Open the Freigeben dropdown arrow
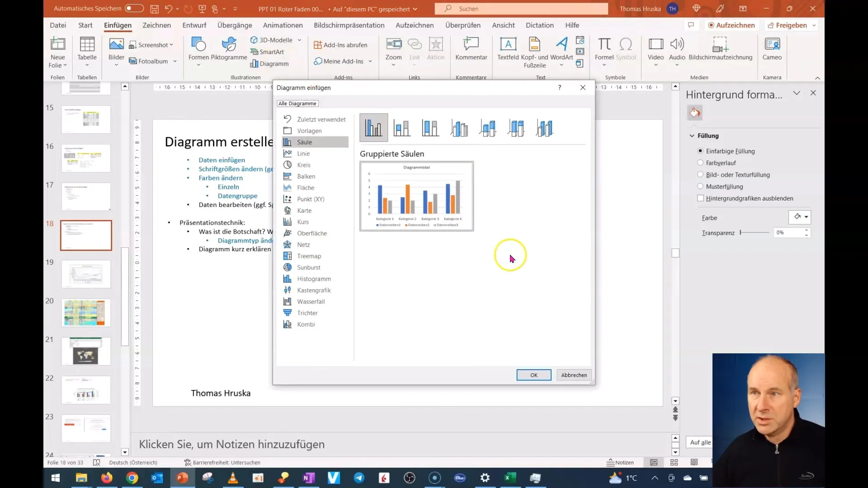Screen dimensions: 868x488 [x=814, y=25]
